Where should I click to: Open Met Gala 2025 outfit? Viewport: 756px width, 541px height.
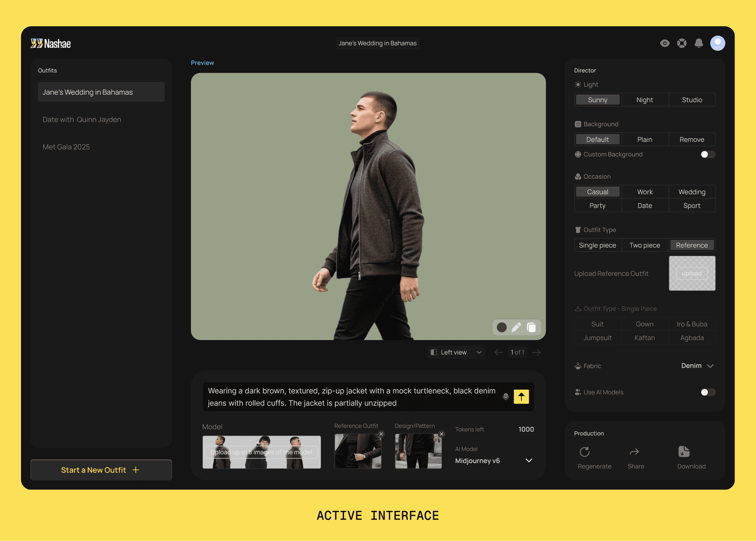(101, 147)
